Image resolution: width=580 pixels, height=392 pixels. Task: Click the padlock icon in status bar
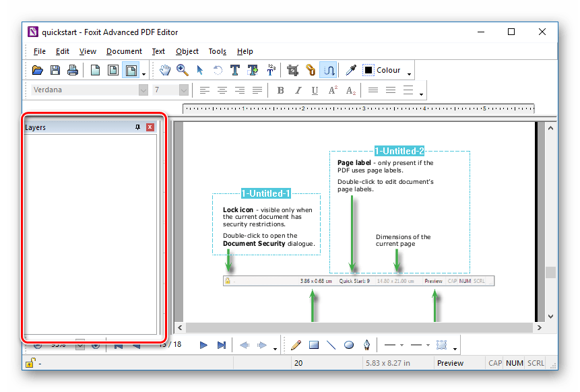(x=30, y=363)
